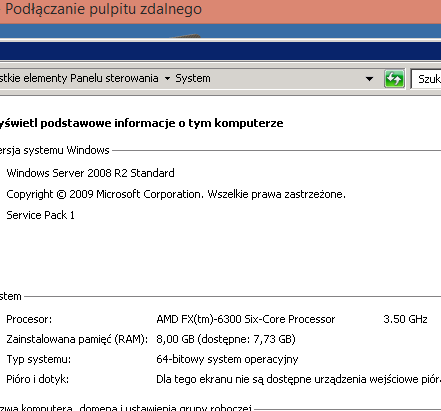The width and height of the screenshot is (441, 411).
Task: Click the Microsoft copyright notice line
Action: tap(176, 194)
